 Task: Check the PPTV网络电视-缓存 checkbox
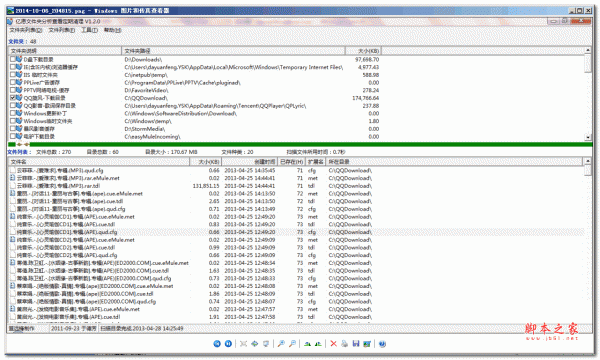coord(13,90)
